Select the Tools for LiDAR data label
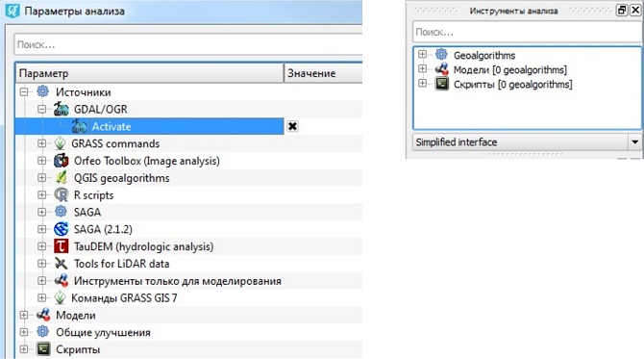This screenshot has height=359, width=644. [x=121, y=264]
